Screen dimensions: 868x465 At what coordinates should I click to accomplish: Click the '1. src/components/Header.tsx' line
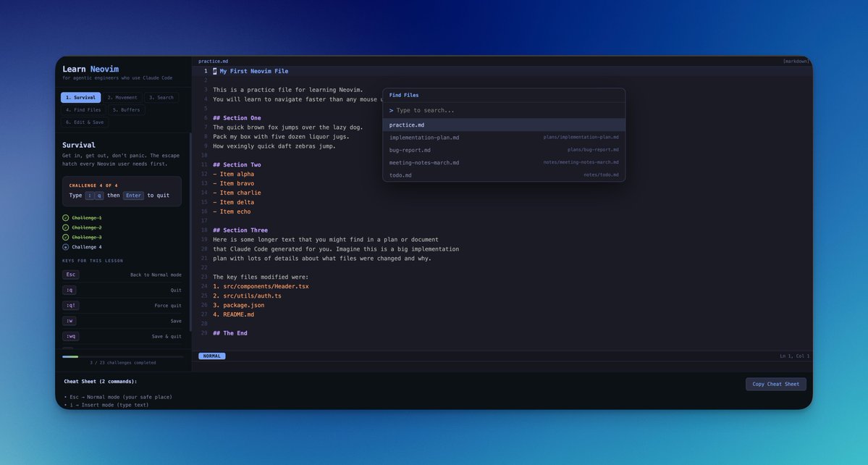pos(261,286)
